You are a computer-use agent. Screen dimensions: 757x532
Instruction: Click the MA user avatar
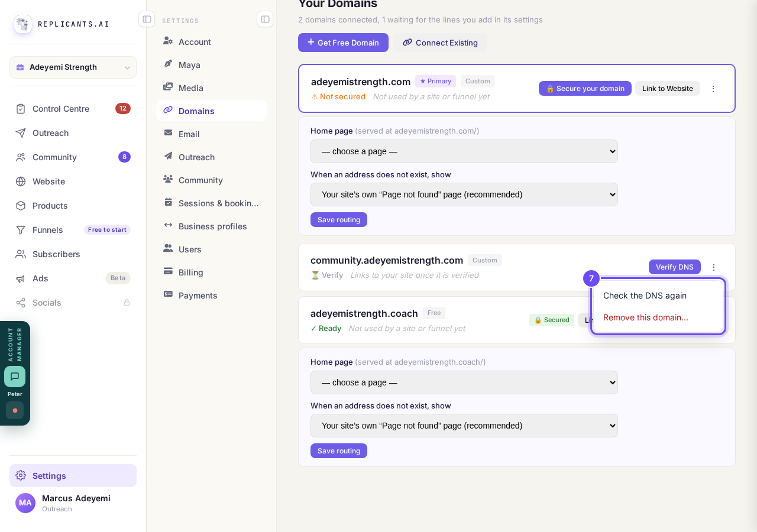[25, 503]
